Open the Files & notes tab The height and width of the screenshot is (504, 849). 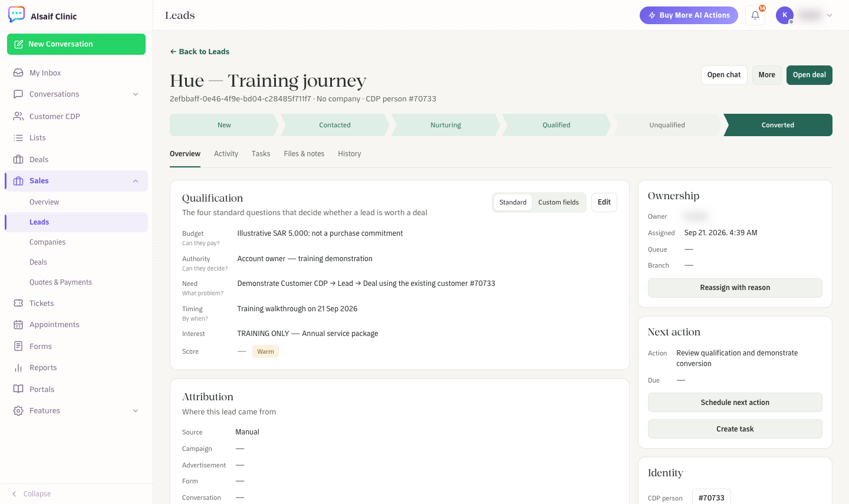pyautogui.click(x=304, y=154)
